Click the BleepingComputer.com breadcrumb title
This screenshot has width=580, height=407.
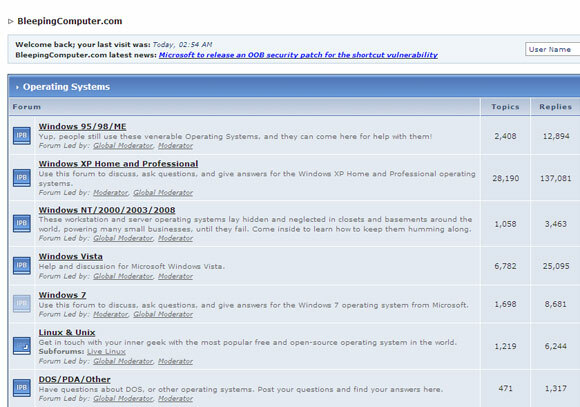[x=70, y=21]
